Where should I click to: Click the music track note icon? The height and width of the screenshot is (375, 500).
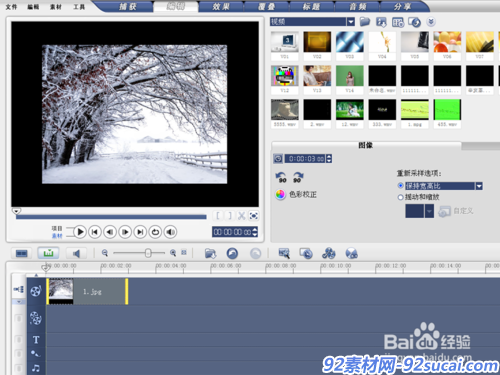click(x=36, y=368)
